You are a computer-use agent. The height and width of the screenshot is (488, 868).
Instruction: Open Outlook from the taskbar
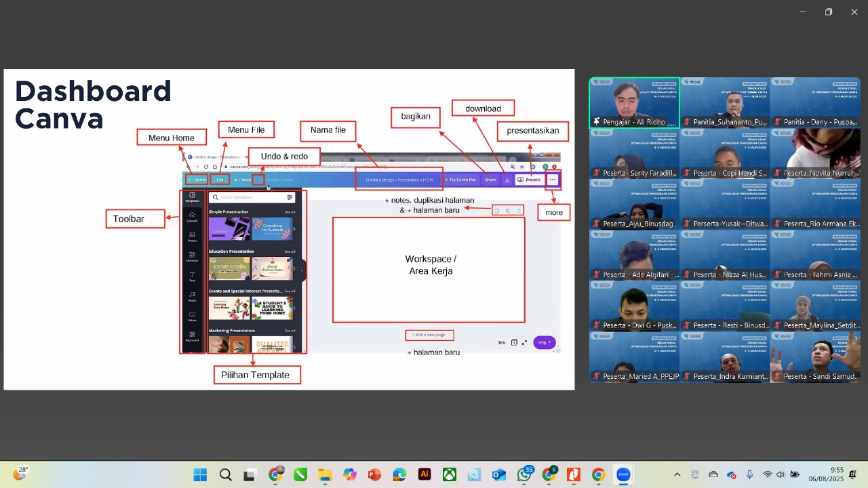coord(499,474)
